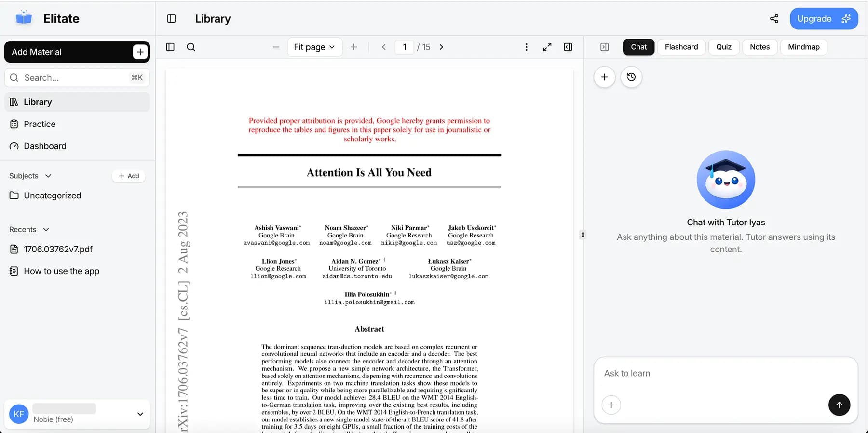Open the chat history icon
The width and height of the screenshot is (868, 433).
[631, 77]
